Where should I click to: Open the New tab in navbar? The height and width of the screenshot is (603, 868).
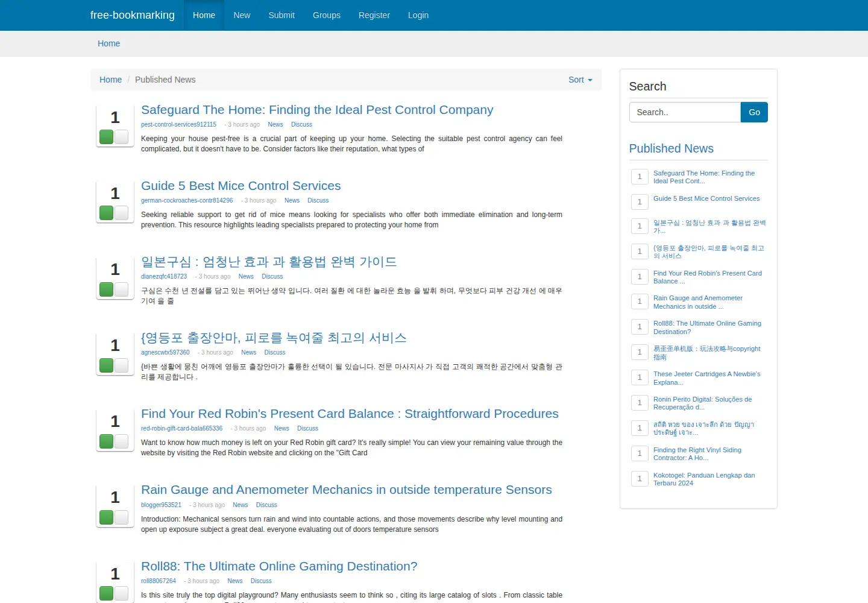(242, 15)
